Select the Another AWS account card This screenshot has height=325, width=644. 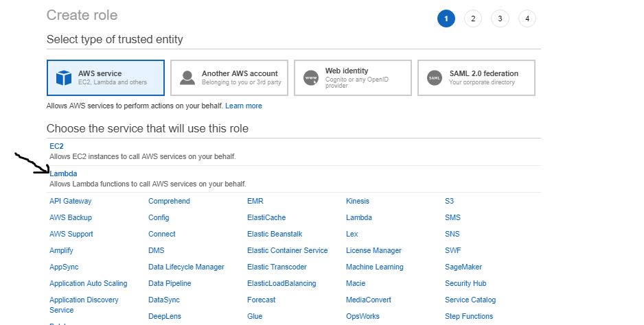click(229, 77)
